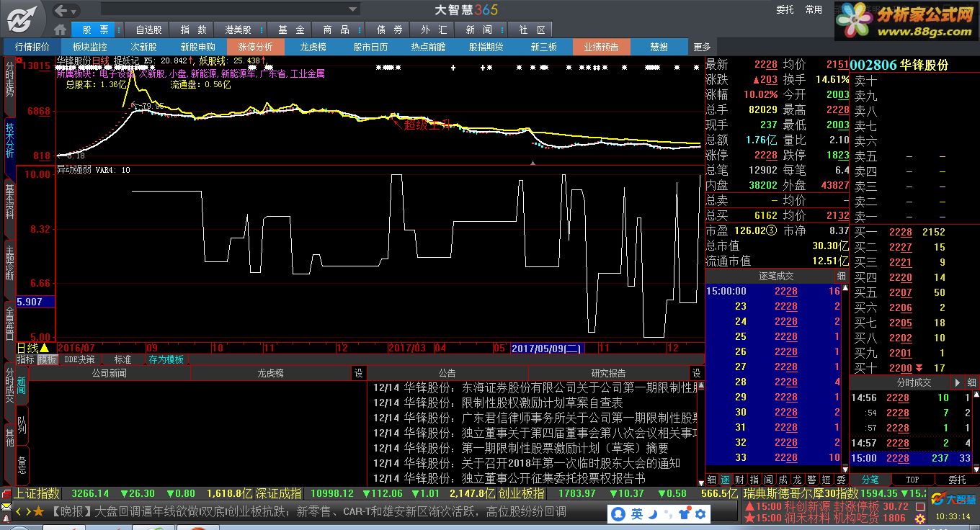980x530 pixels.
Task: Click 设 button next to 研究报告
Action: point(696,373)
